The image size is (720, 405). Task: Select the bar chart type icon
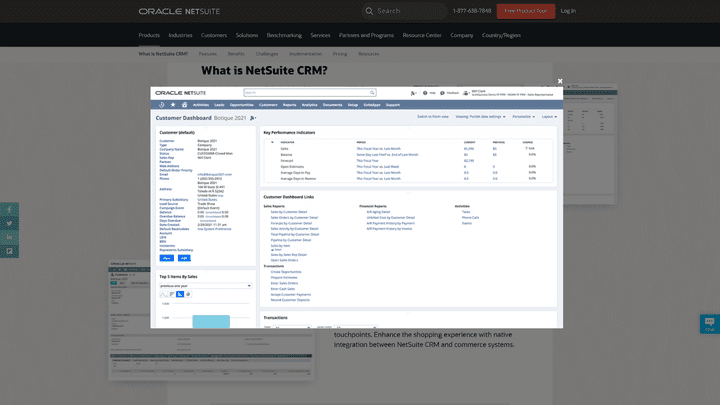click(x=172, y=294)
